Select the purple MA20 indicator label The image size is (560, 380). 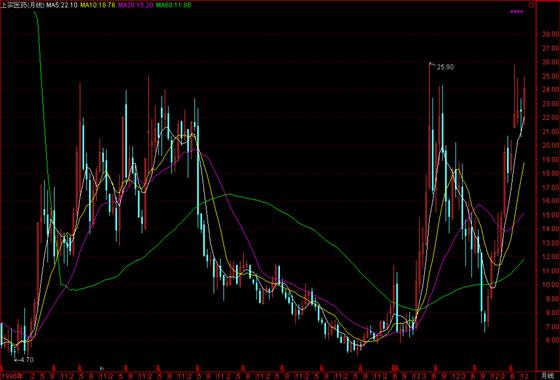tap(135, 5)
